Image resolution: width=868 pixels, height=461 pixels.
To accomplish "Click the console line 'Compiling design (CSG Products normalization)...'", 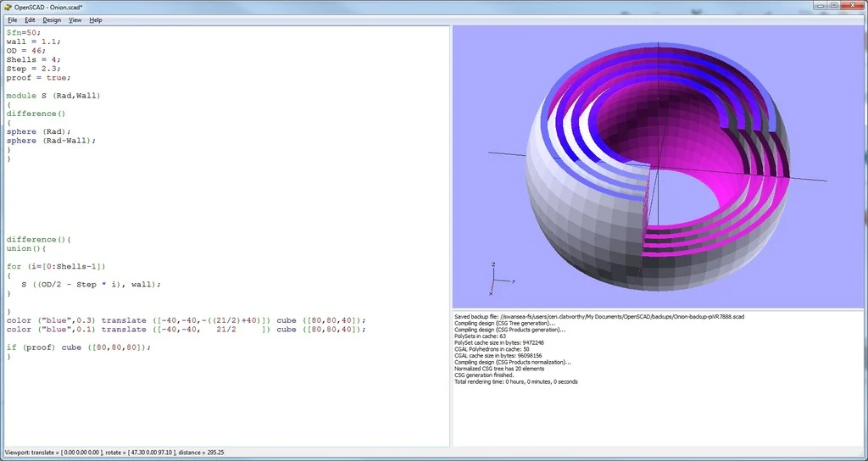I will tap(513, 363).
